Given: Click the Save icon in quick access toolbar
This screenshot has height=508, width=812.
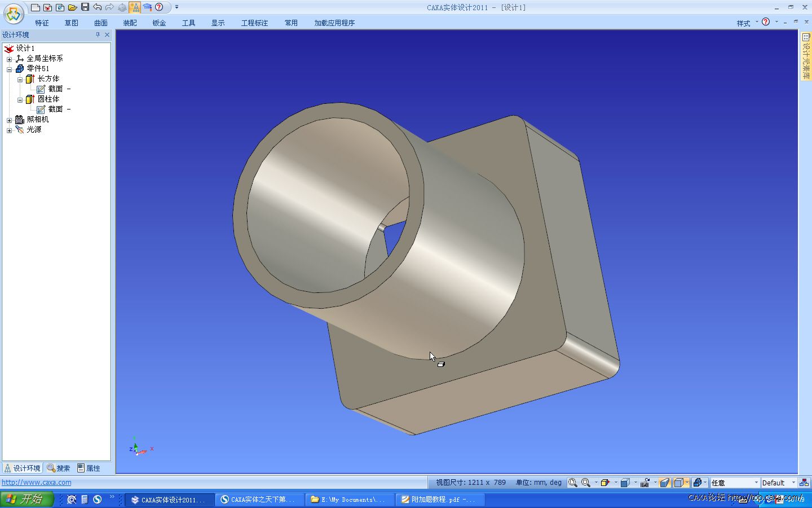Looking at the screenshot, I should (x=85, y=7).
